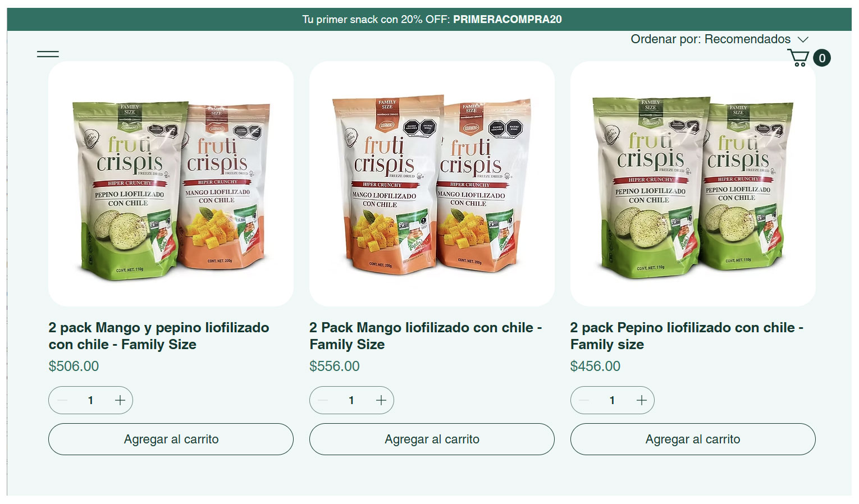
Task: Decrease quantity for 2 pack Pepino liofilizado
Action: click(584, 400)
